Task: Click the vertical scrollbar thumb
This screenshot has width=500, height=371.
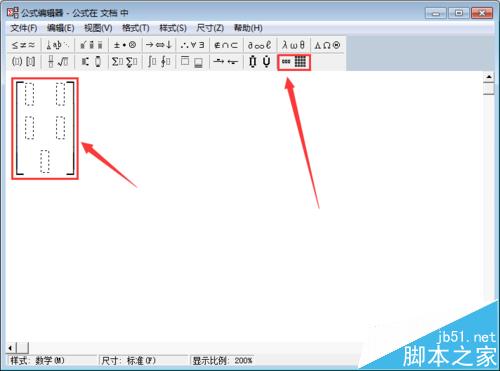Action: coord(489,89)
